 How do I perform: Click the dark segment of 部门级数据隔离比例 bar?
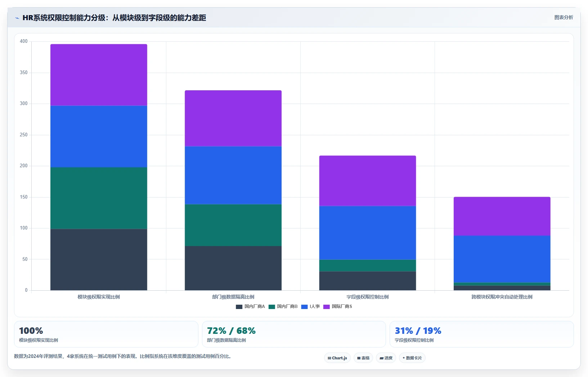tap(233, 268)
